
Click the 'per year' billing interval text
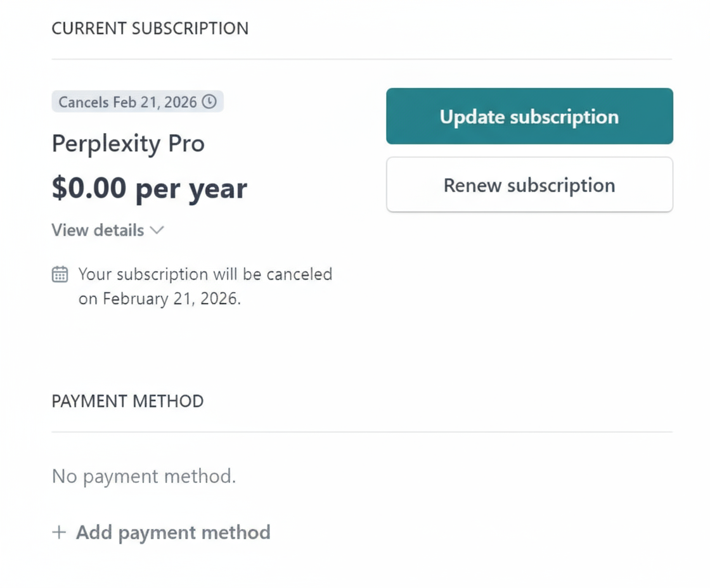(191, 188)
